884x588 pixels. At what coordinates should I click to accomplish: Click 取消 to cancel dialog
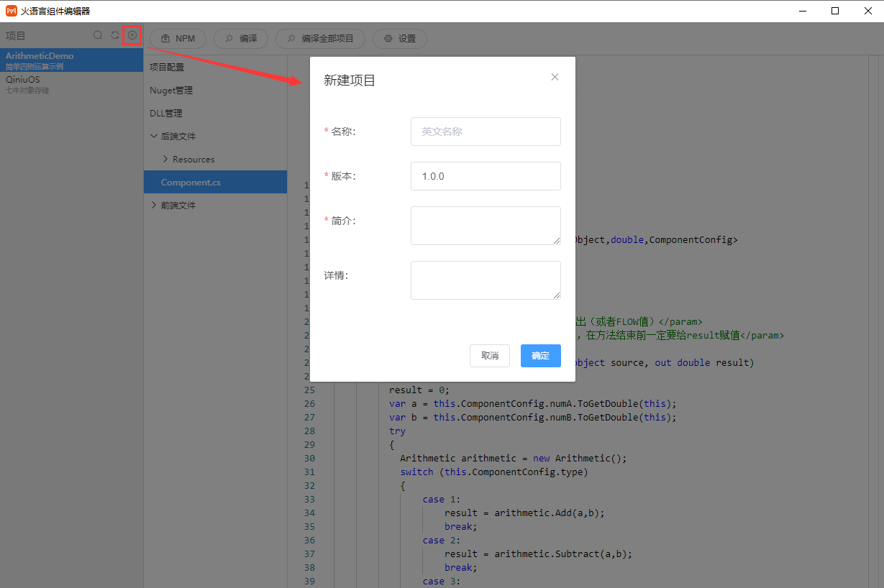pos(490,356)
